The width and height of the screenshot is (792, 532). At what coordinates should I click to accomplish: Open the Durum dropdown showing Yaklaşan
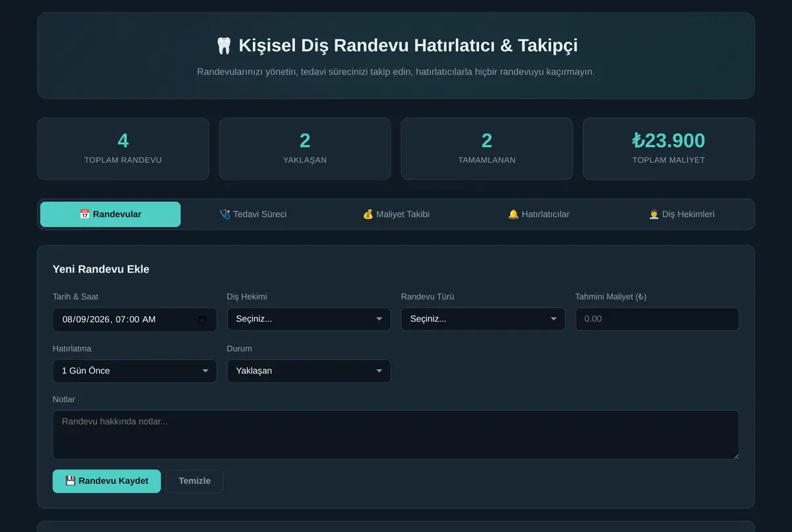tap(309, 371)
